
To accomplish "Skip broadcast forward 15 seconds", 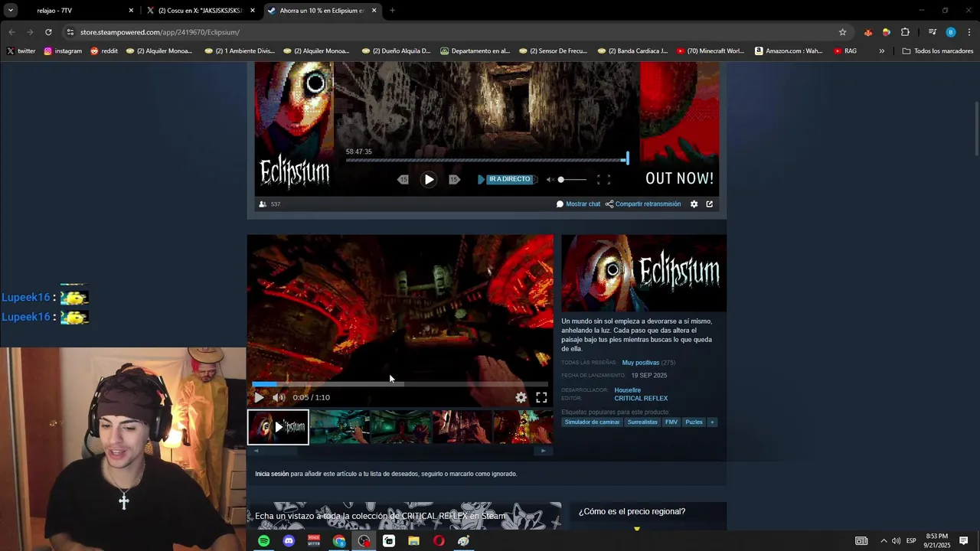I will click(x=454, y=179).
